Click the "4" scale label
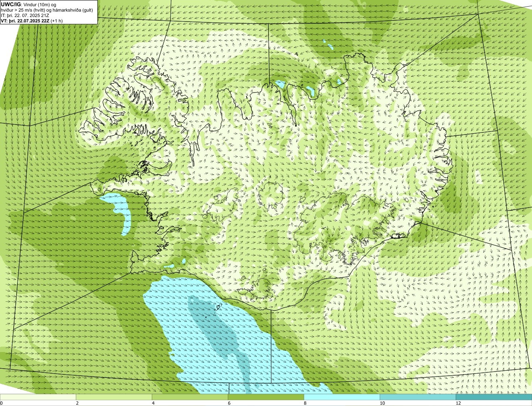This screenshot has height=406, width=532. [153, 403]
